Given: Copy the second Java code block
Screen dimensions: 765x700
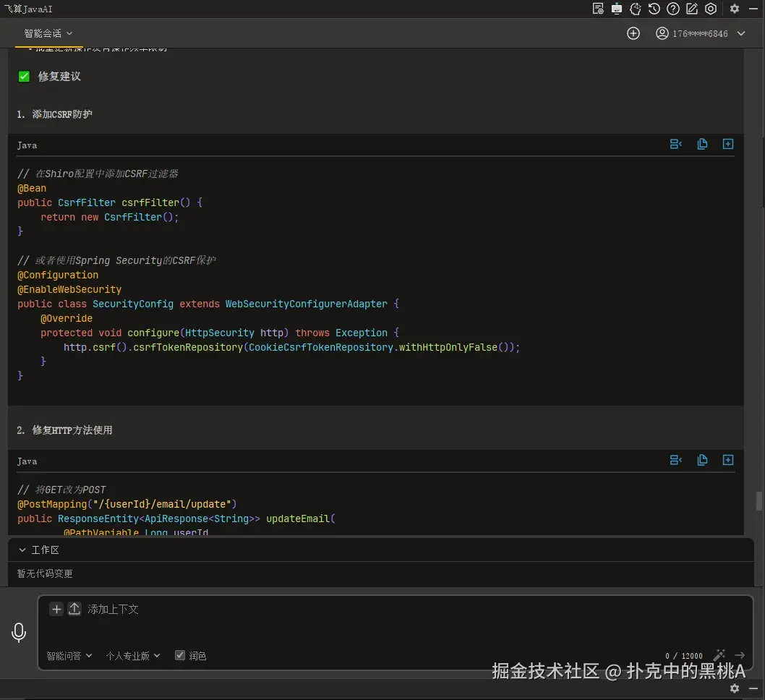Looking at the screenshot, I should (x=702, y=460).
